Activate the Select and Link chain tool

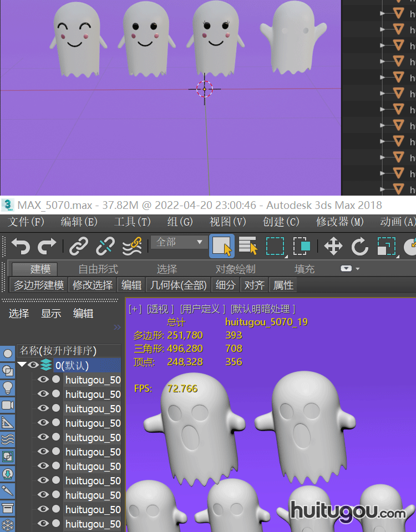[x=79, y=245]
